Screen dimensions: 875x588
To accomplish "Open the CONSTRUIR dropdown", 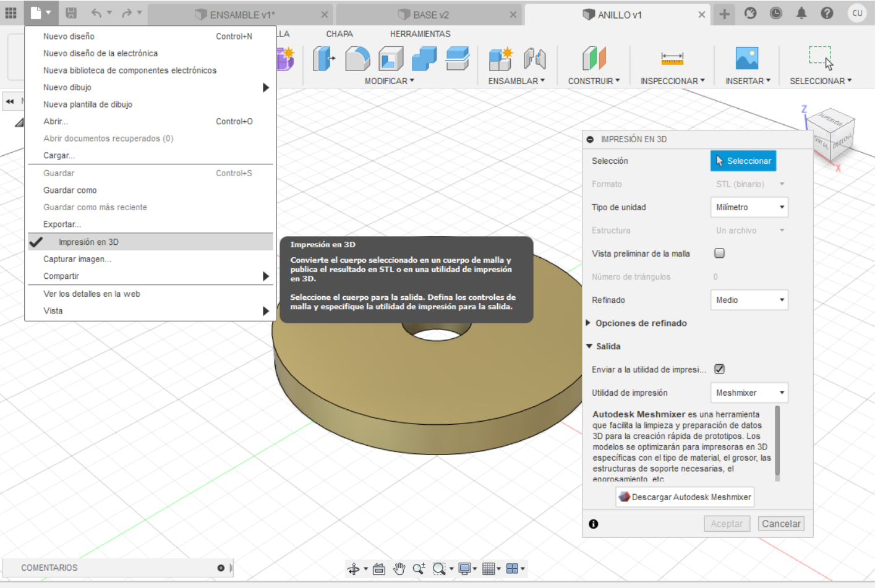I will 594,81.
